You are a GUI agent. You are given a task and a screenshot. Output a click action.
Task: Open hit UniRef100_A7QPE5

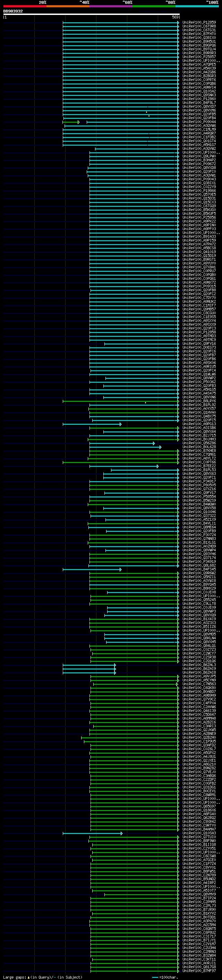(199, 64)
